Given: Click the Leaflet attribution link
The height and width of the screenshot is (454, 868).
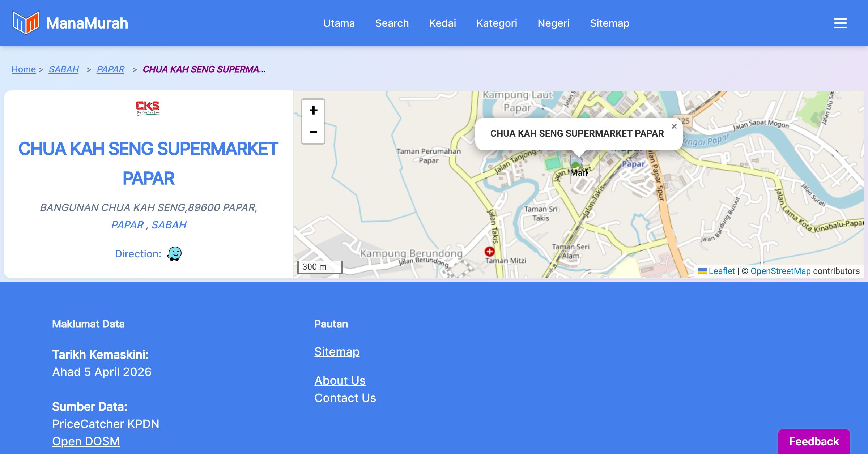Looking at the screenshot, I should pos(722,271).
